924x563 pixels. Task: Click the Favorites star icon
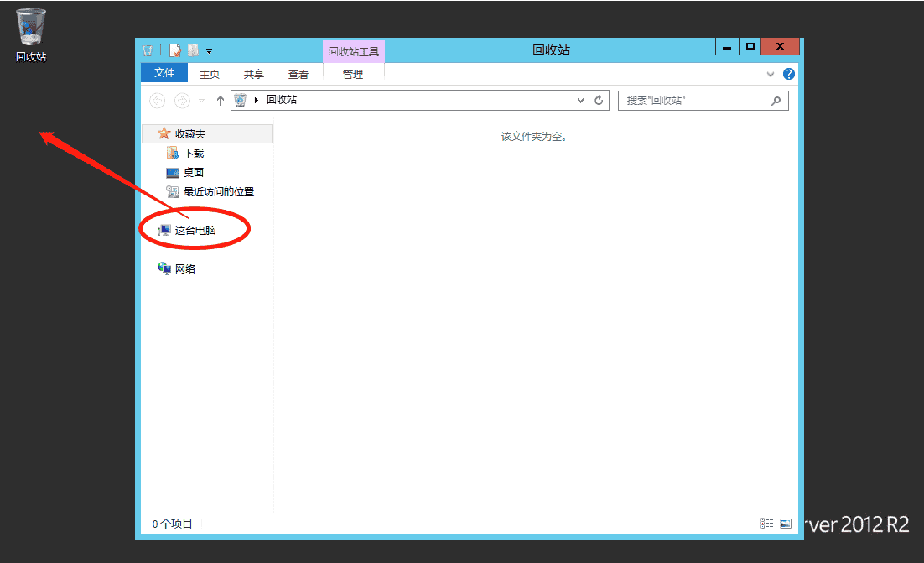[164, 133]
